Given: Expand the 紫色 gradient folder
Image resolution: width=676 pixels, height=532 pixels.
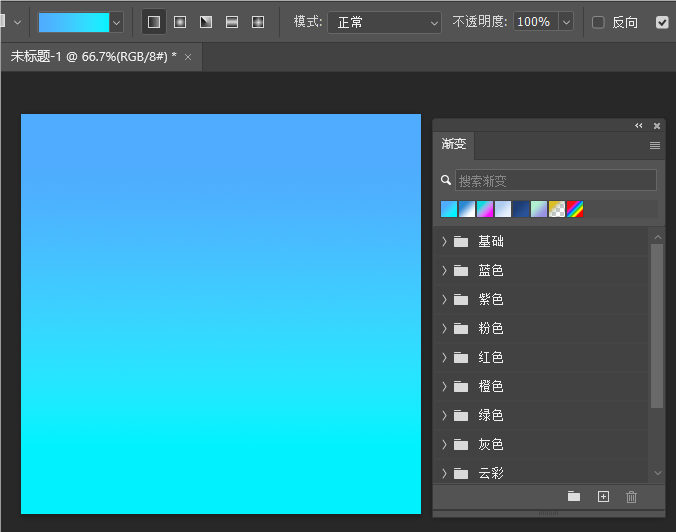Looking at the screenshot, I should coord(444,299).
